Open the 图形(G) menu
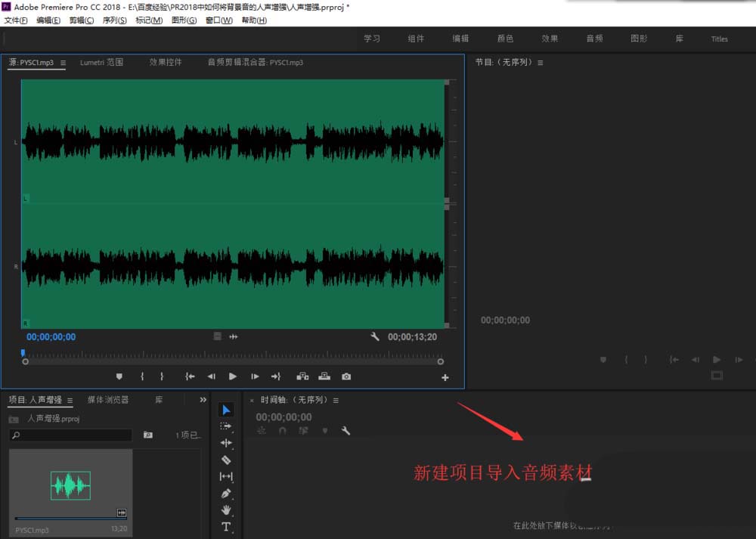The height and width of the screenshot is (539, 756). tap(184, 20)
